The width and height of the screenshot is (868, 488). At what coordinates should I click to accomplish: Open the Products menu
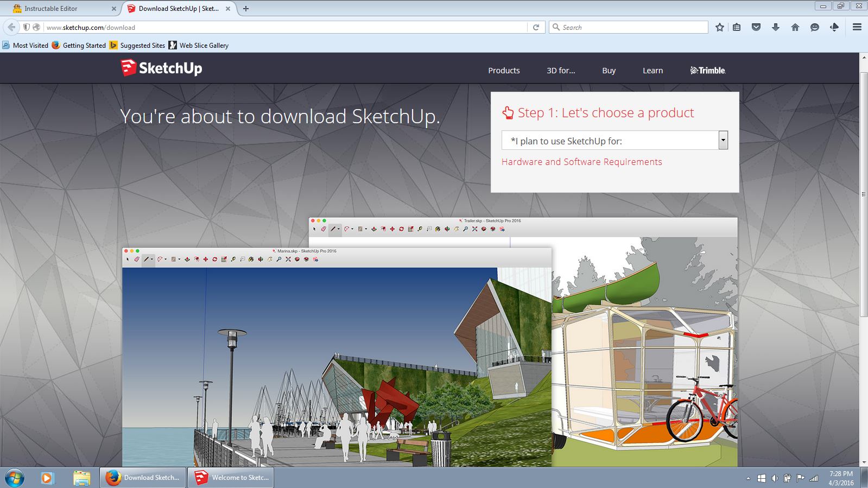[504, 71]
